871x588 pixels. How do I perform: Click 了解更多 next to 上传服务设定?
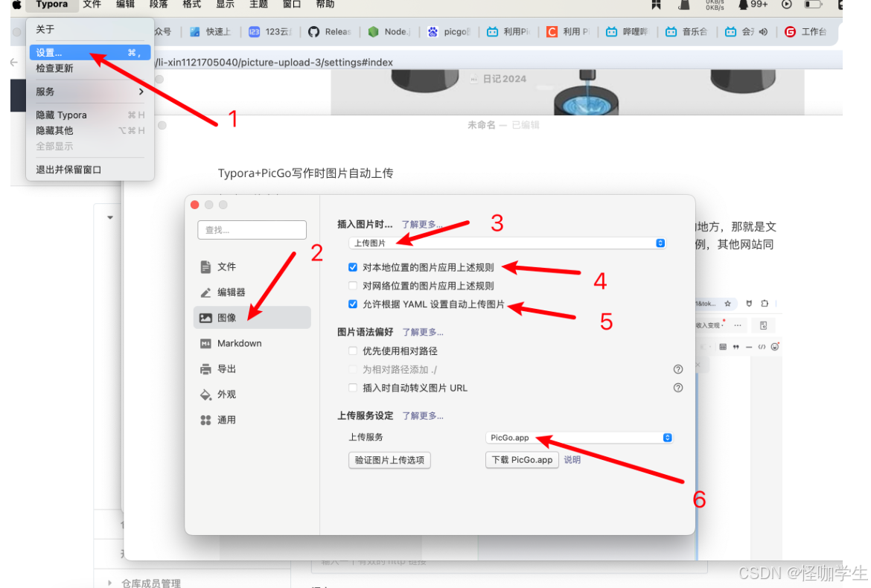pyautogui.click(x=423, y=416)
